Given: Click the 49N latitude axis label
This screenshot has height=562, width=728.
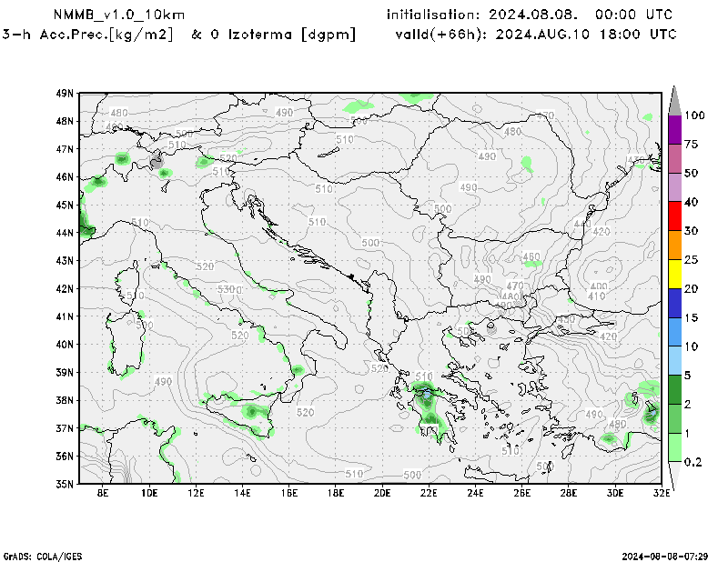Looking at the screenshot, I should pyautogui.click(x=64, y=94).
